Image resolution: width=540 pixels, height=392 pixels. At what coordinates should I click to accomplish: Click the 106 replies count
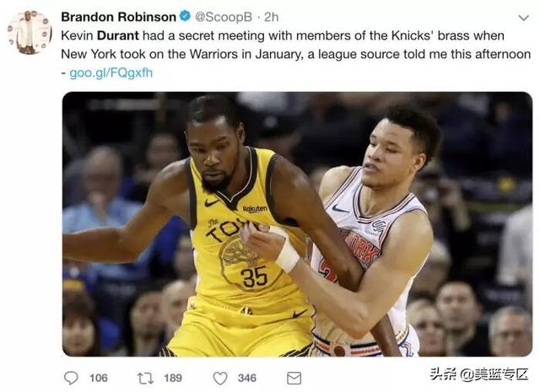coord(99,379)
